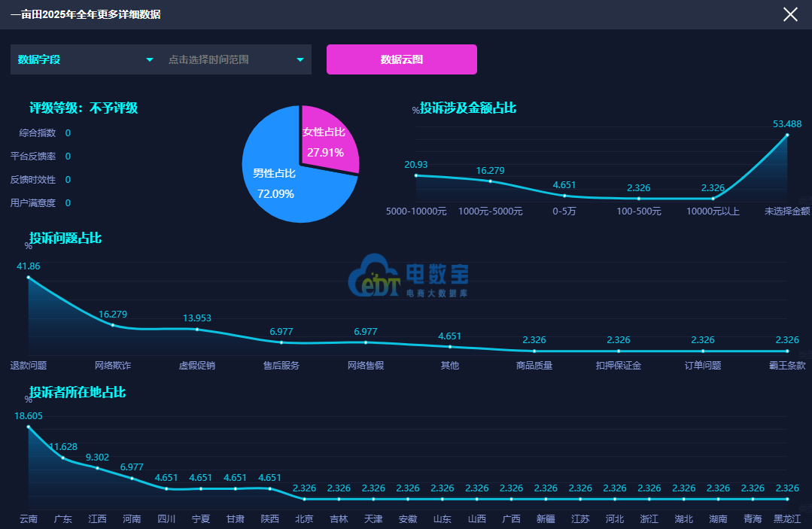Select the pink 女性占比 pie slice
Screen dimensions: 812x529
click(328, 138)
